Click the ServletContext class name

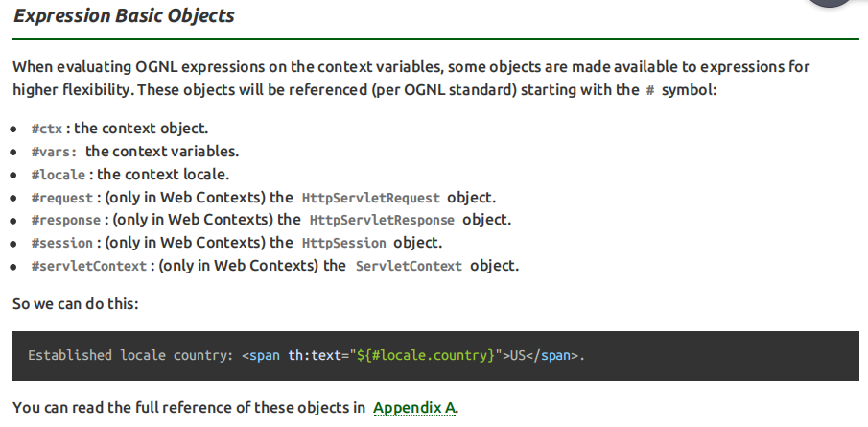tap(409, 267)
